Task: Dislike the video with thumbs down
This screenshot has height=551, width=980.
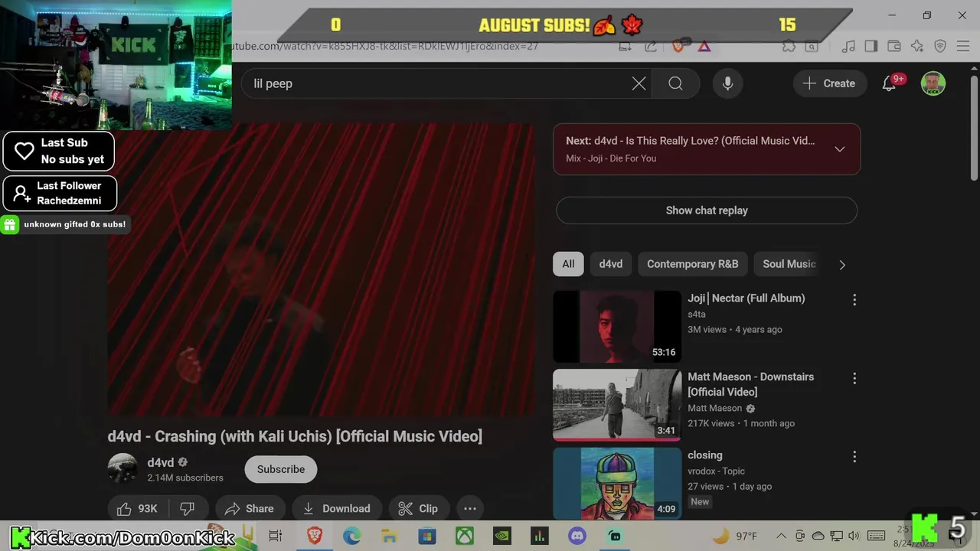Action: click(188, 508)
